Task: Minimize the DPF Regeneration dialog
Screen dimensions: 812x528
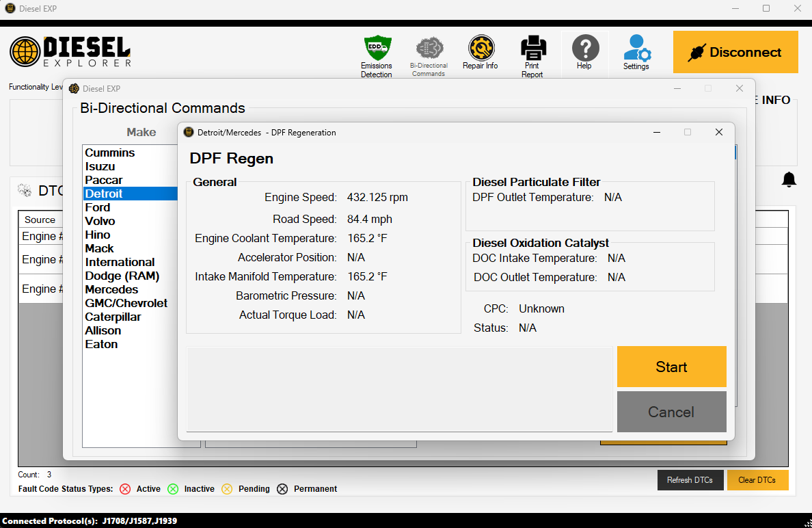Action: (657, 132)
